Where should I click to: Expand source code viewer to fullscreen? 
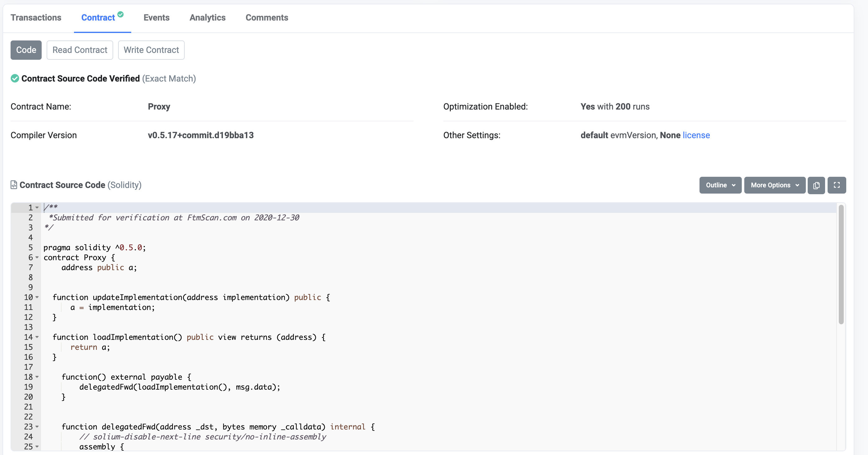pos(837,185)
